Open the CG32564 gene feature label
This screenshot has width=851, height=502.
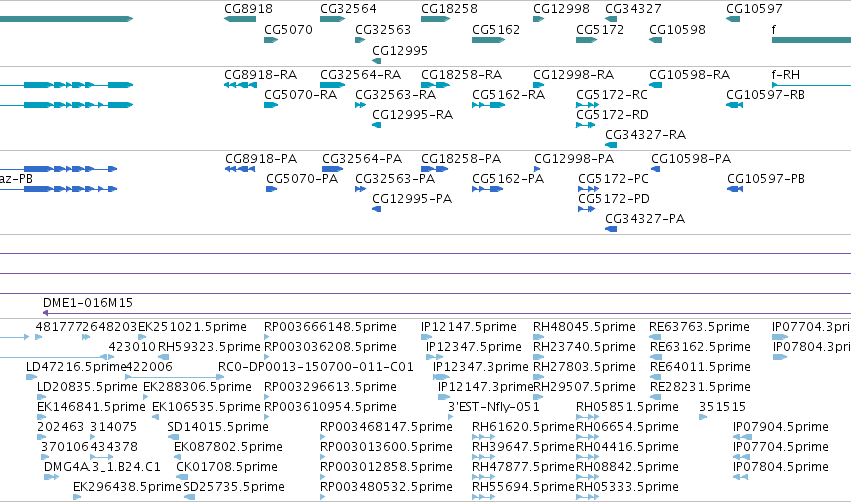(348, 9)
